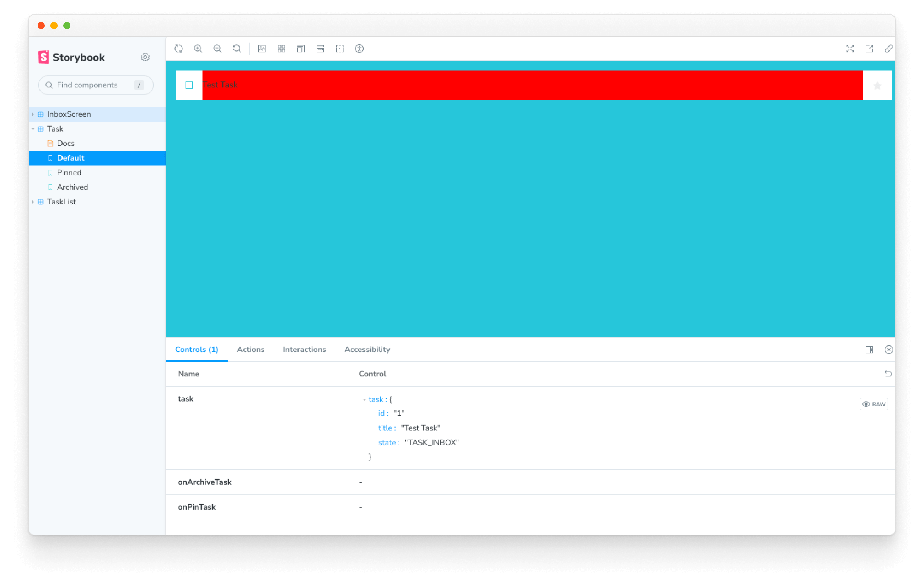Expand the Task component tree
This screenshot has width=924, height=585.
[34, 128]
